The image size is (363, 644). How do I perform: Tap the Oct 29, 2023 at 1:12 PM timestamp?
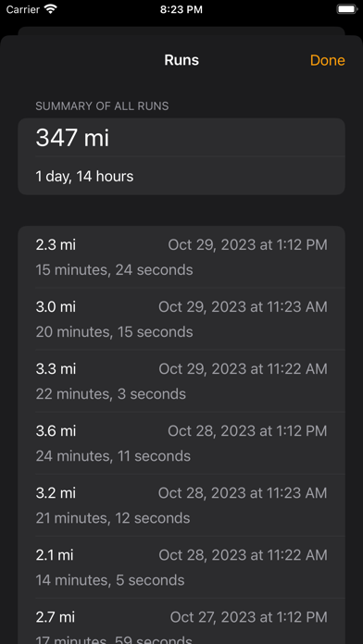tap(248, 245)
